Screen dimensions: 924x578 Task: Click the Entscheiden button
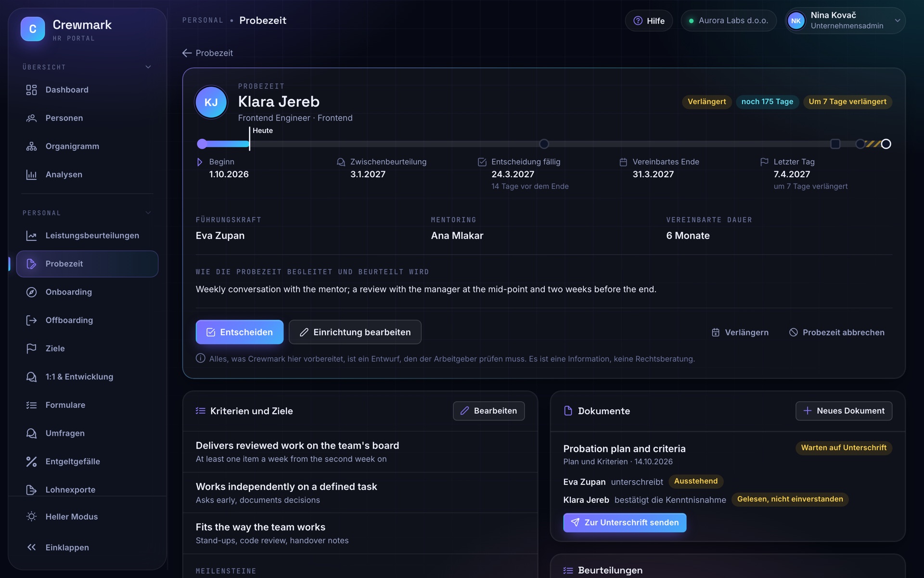point(240,332)
